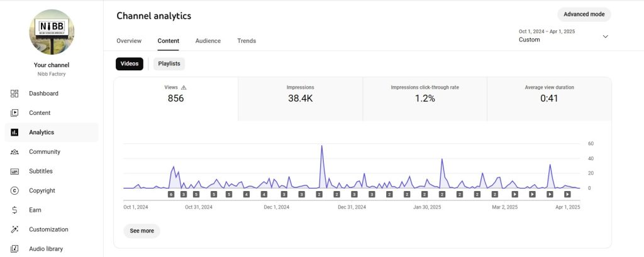Open Community from the sidebar

coord(14,152)
